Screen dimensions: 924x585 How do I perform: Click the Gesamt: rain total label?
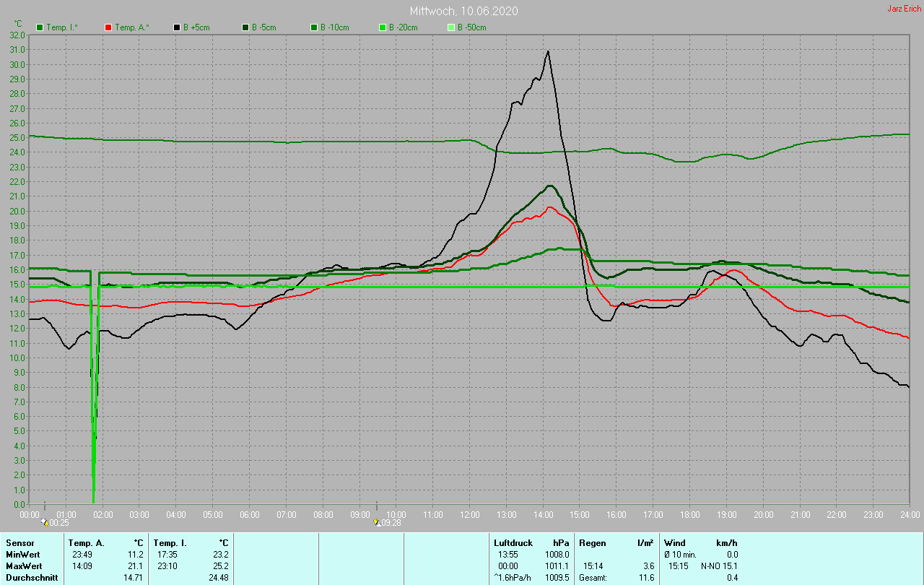(x=593, y=578)
